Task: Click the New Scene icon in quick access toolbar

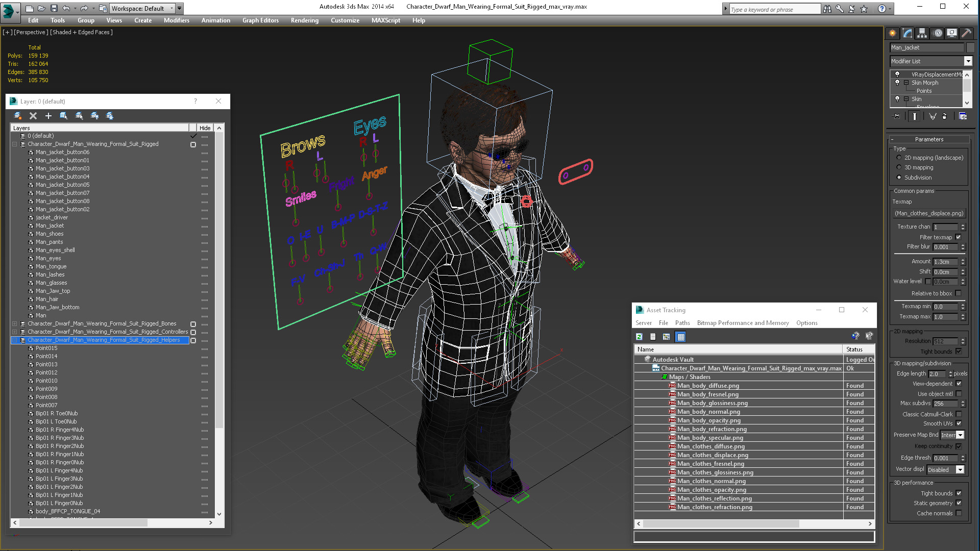Action: pyautogui.click(x=29, y=8)
